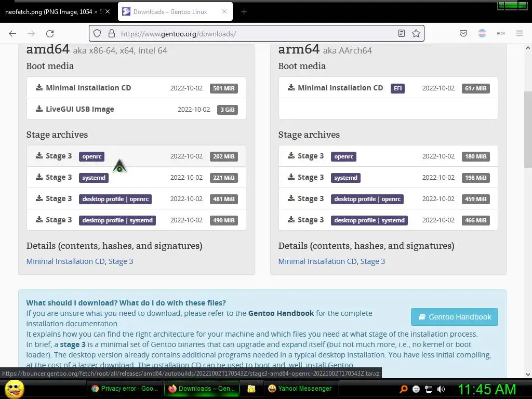Screen dimensions: 532x399
Task: Click the 202 MiB size badge
Action: coord(223,156)
